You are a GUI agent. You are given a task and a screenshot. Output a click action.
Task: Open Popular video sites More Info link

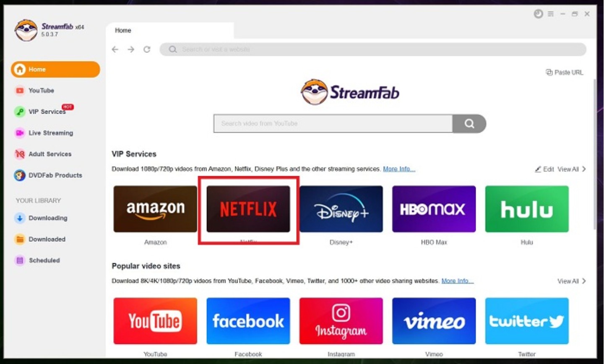(458, 281)
